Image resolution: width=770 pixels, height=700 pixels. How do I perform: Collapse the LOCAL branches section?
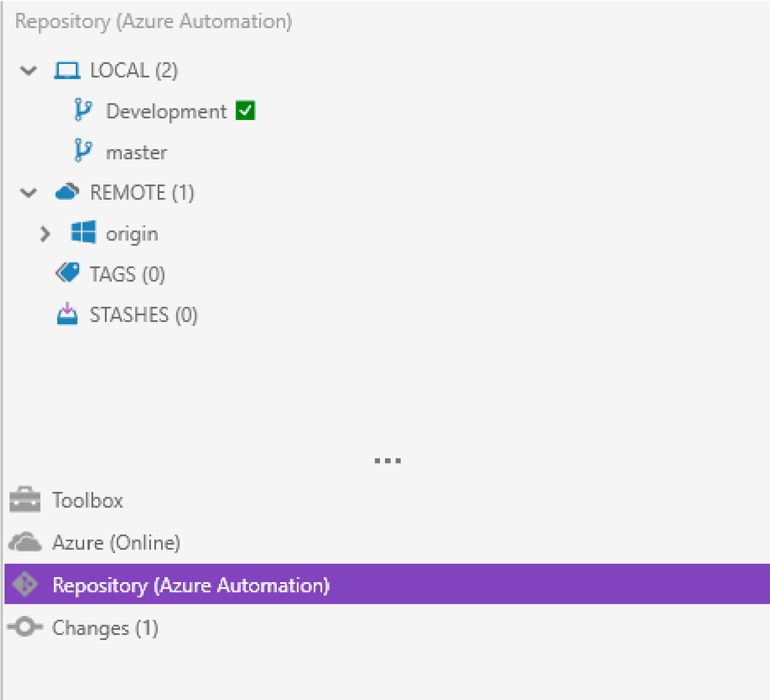point(28,71)
